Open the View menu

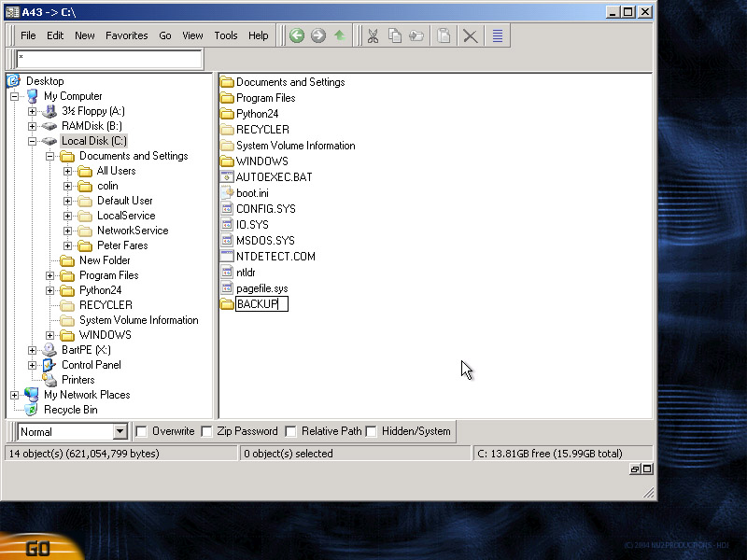tap(192, 35)
